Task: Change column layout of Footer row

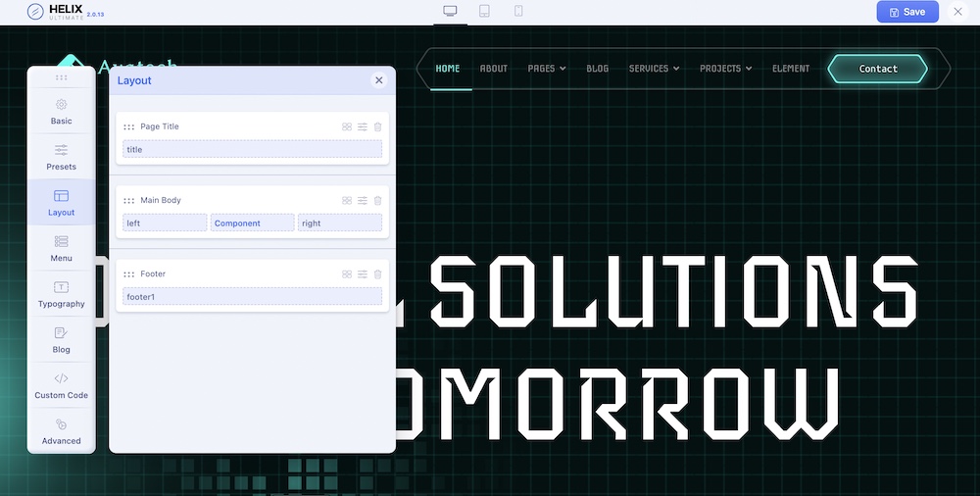Action: 347,274
